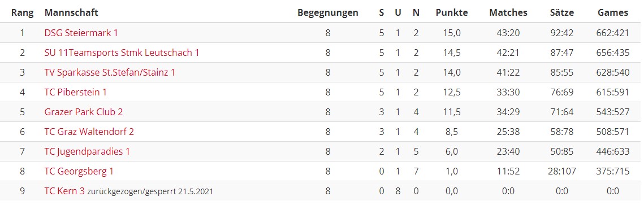
Task: Click the zurückgezogen/gesperrt 21.5.2021 note
Action: tap(150, 191)
